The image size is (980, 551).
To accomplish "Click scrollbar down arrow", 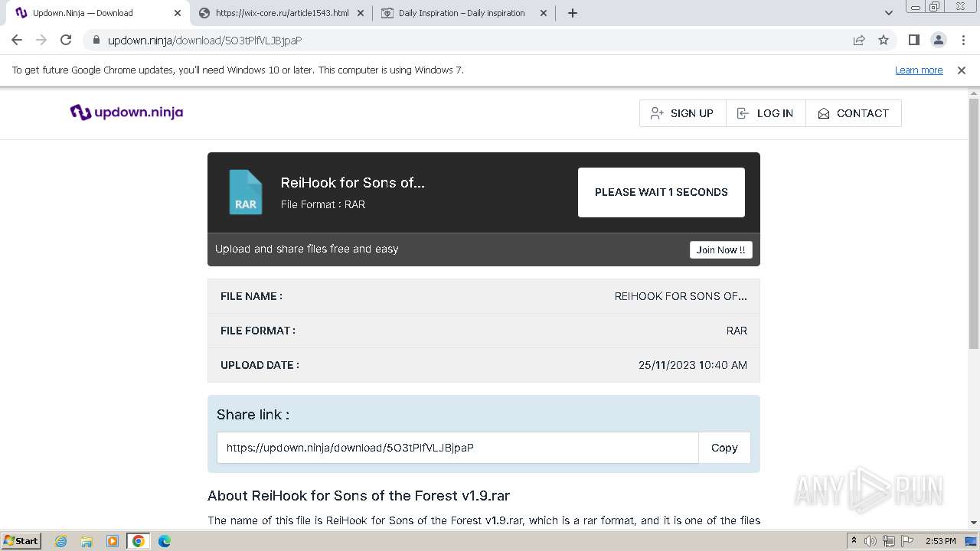I will point(974,523).
